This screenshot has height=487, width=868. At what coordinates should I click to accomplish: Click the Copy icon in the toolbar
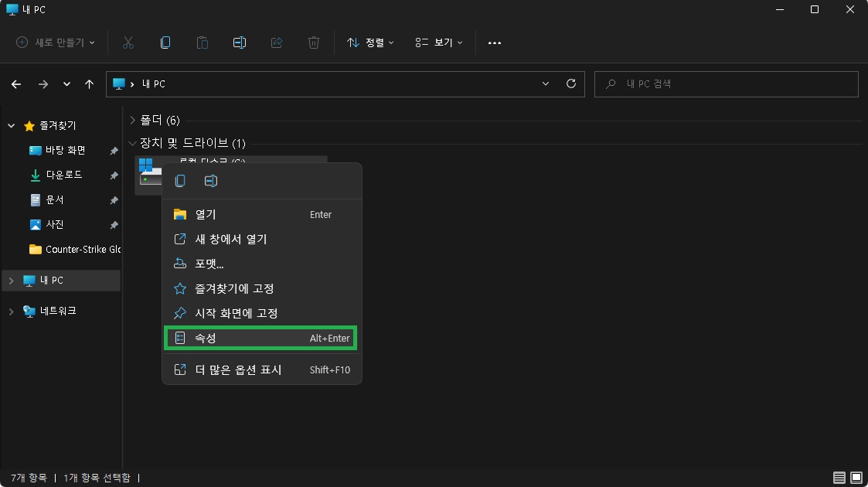click(165, 43)
